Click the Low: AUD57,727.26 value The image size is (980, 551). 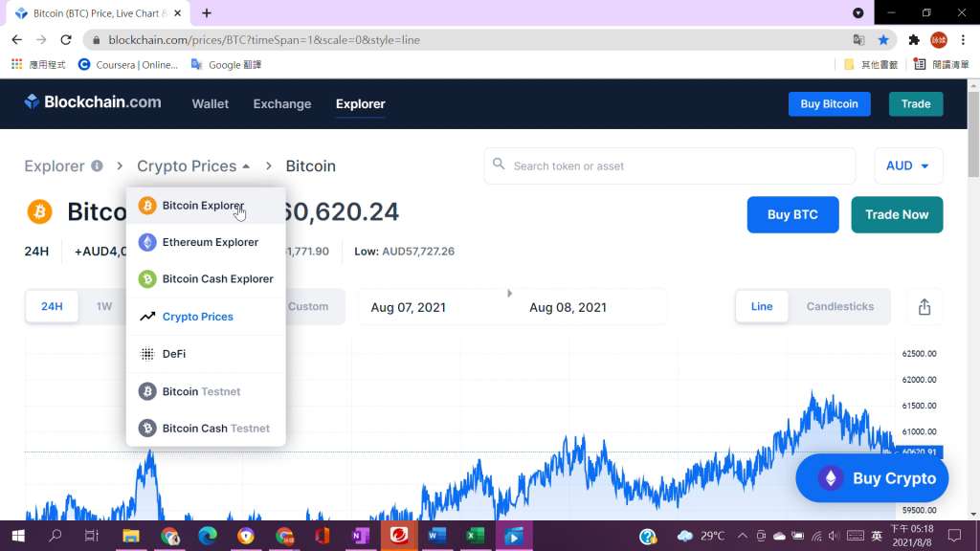405,252
